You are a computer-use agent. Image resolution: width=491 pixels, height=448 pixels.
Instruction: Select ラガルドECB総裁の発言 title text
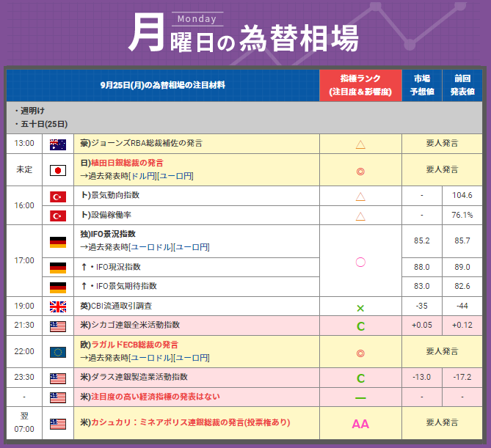[x=134, y=345]
